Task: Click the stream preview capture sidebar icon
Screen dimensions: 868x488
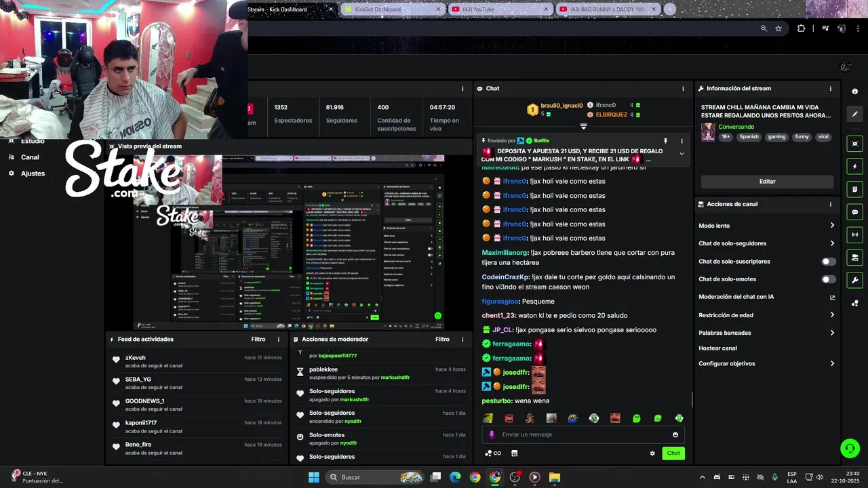Action: pos(855,144)
